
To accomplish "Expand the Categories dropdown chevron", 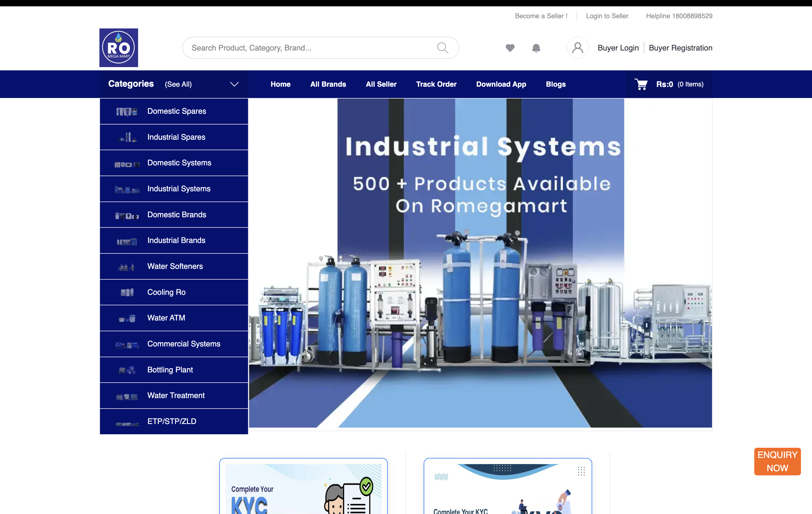I will click(x=234, y=84).
